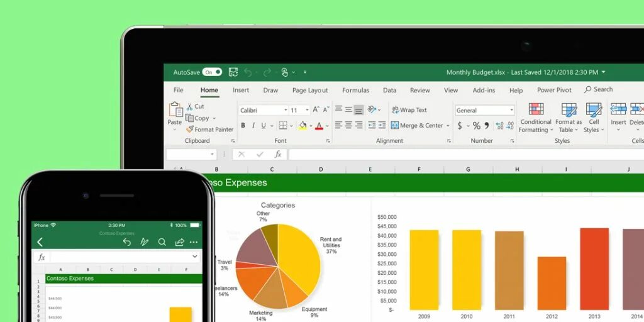
Task: Click the Comma Style icon
Action: pos(487,125)
